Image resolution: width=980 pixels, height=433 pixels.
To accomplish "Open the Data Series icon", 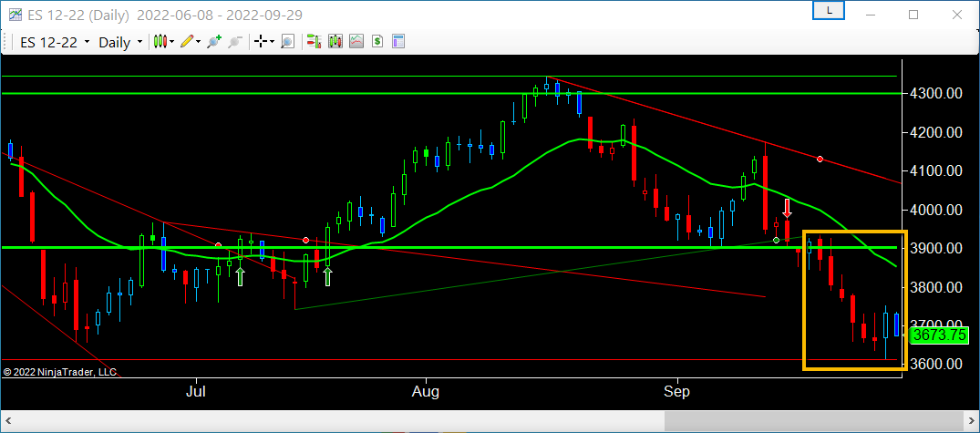I will tap(335, 42).
